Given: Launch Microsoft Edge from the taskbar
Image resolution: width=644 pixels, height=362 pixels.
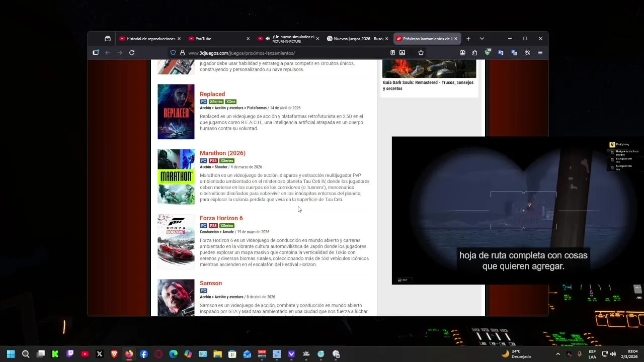Looking at the screenshot, I should (173, 354).
